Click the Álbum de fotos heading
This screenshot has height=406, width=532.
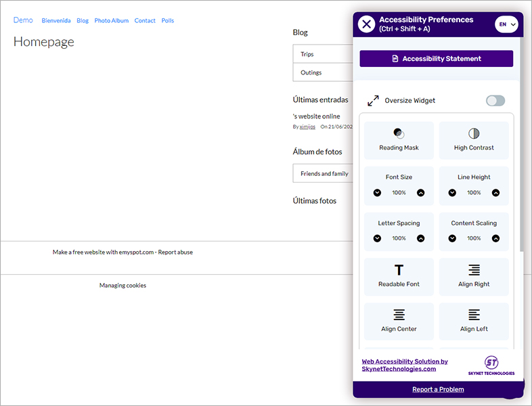[x=317, y=152]
